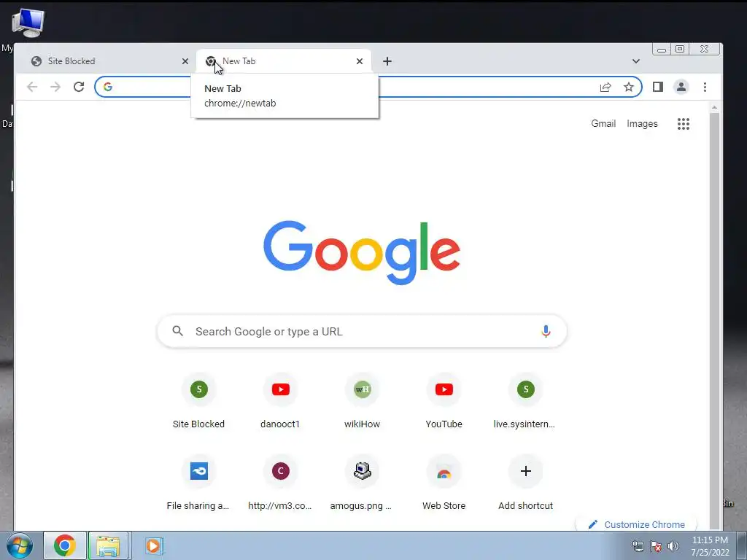Open the Chrome three-dot menu
This screenshot has height=560, width=747.
point(705,87)
